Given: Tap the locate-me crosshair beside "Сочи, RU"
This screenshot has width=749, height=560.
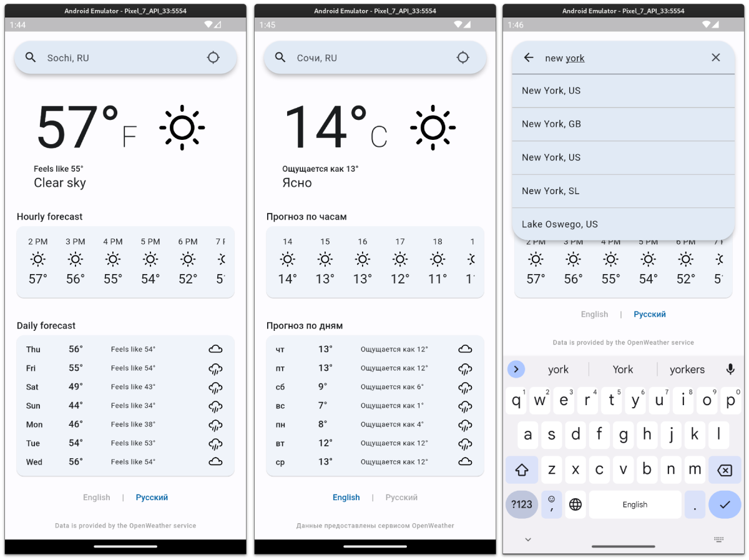Looking at the screenshot, I should [463, 57].
